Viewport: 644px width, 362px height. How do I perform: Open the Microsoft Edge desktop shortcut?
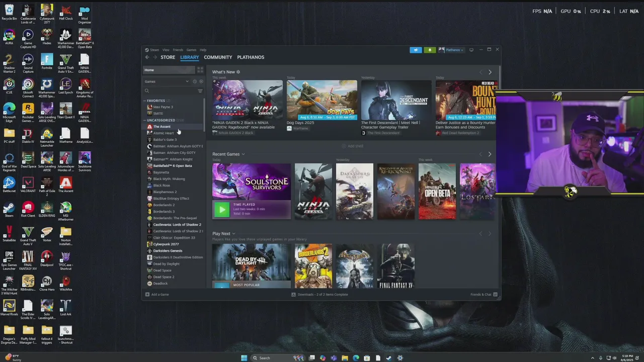pyautogui.click(x=9, y=113)
